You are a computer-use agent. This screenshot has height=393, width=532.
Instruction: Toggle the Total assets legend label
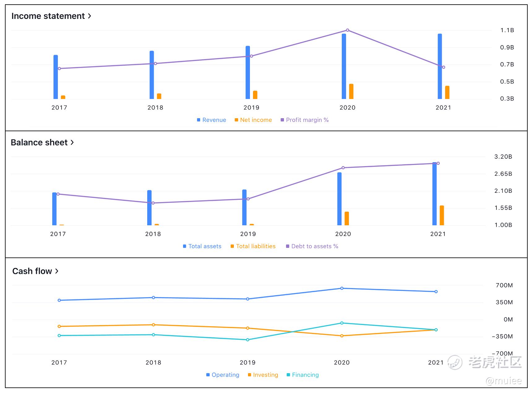(205, 246)
